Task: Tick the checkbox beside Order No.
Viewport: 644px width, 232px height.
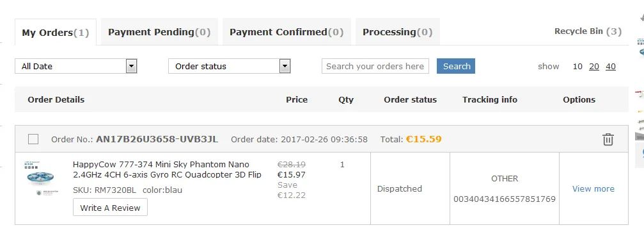Action: coord(33,140)
